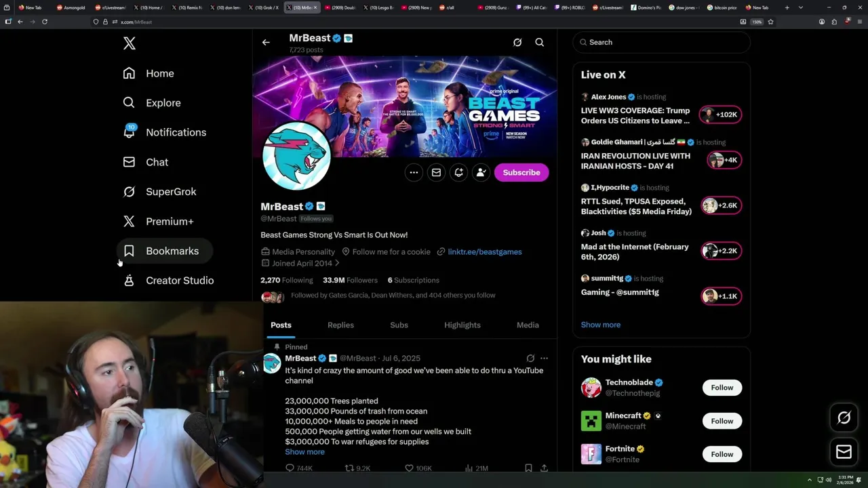Open Premium+ in the sidebar

click(x=159, y=221)
